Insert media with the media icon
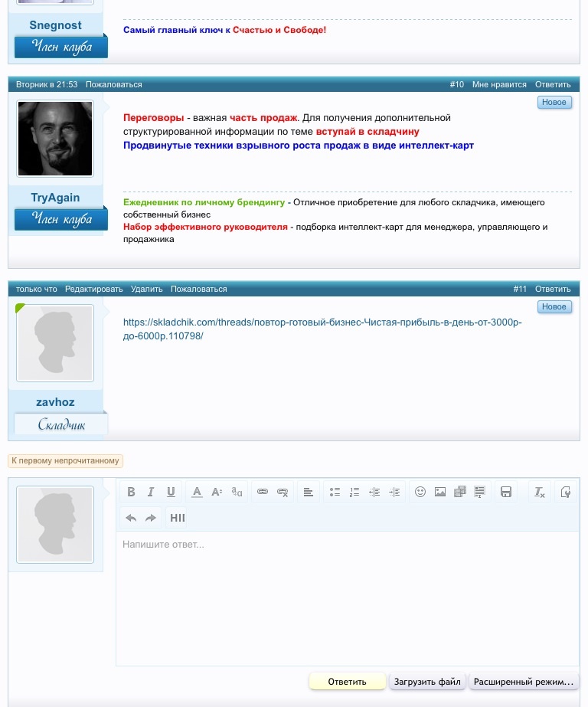 tap(460, 492)
